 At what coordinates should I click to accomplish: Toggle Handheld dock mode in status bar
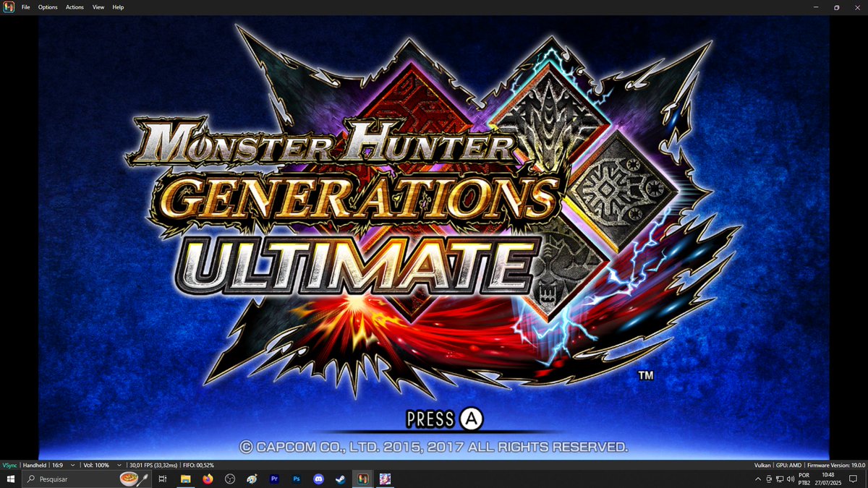(34, 465)
